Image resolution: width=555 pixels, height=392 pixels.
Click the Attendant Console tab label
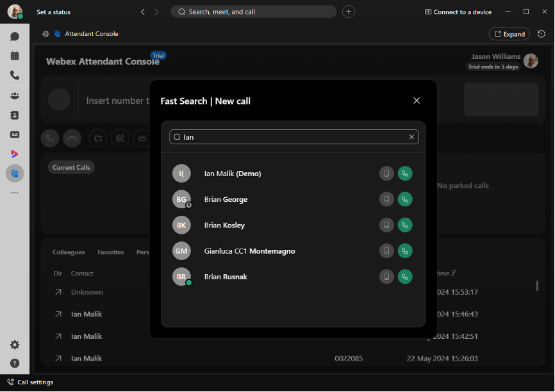[x=91, y=34]
